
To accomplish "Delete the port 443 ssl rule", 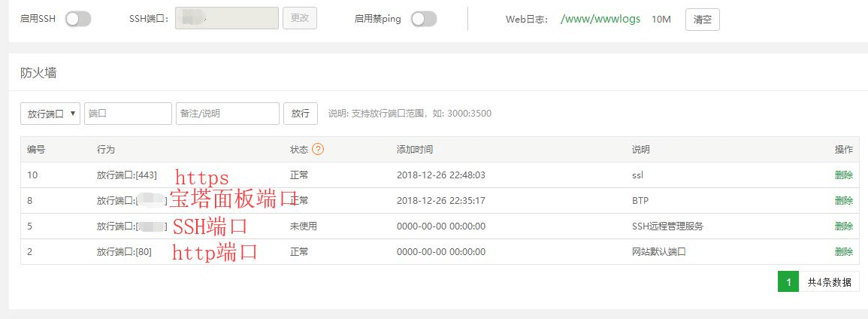I will (843, 175).
